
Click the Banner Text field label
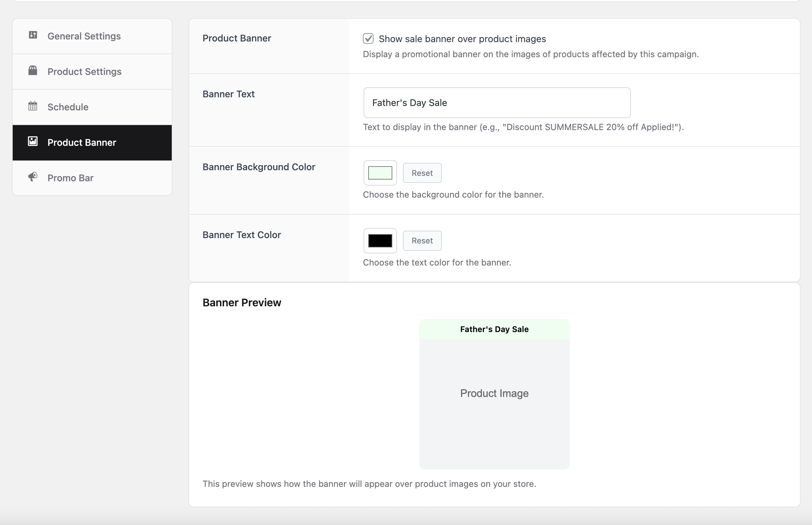click(x=229, y=94)
